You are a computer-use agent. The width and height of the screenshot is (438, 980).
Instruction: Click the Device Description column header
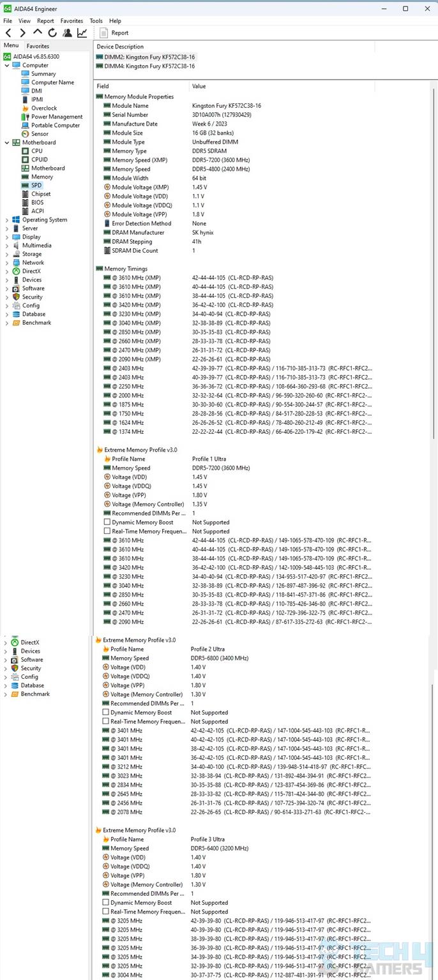click(x=234, y=47)
